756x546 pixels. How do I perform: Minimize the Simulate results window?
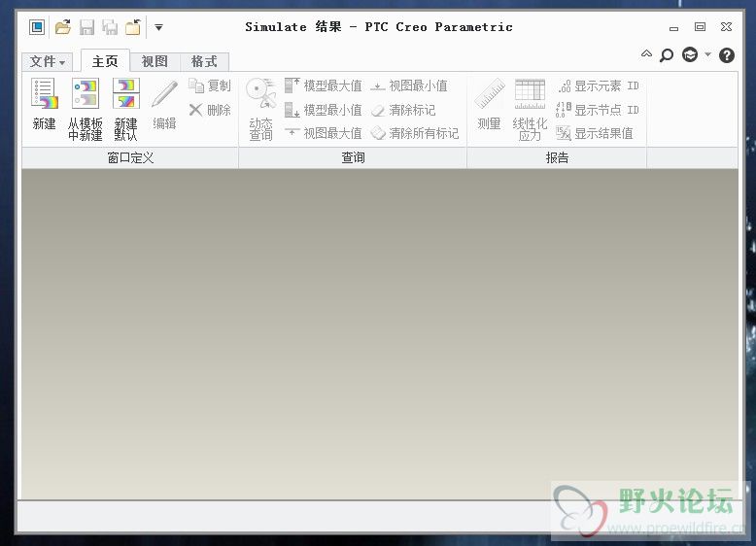[674, 29]
